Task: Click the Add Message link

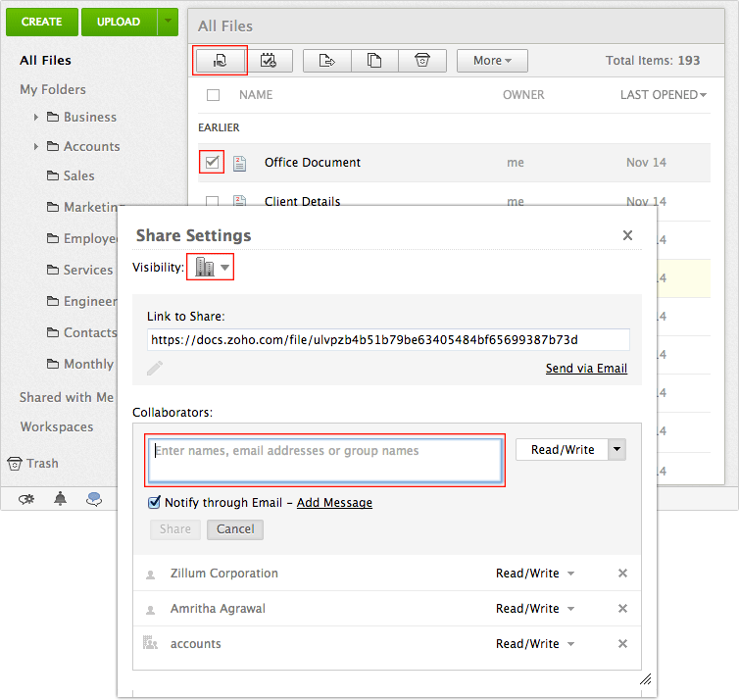Action: pos(334,503)
